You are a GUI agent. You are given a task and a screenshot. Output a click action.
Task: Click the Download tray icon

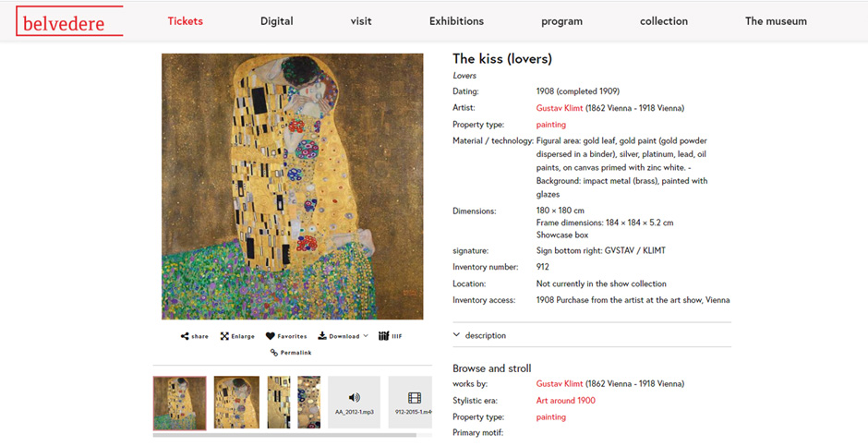pos(321,336)
